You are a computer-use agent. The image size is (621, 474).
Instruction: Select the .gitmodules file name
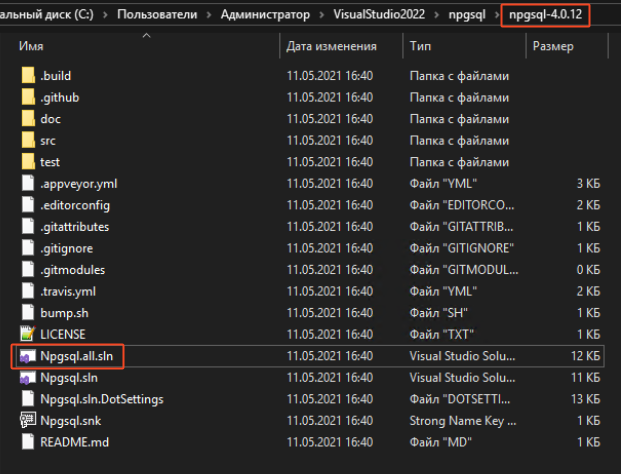coord(72,270)
